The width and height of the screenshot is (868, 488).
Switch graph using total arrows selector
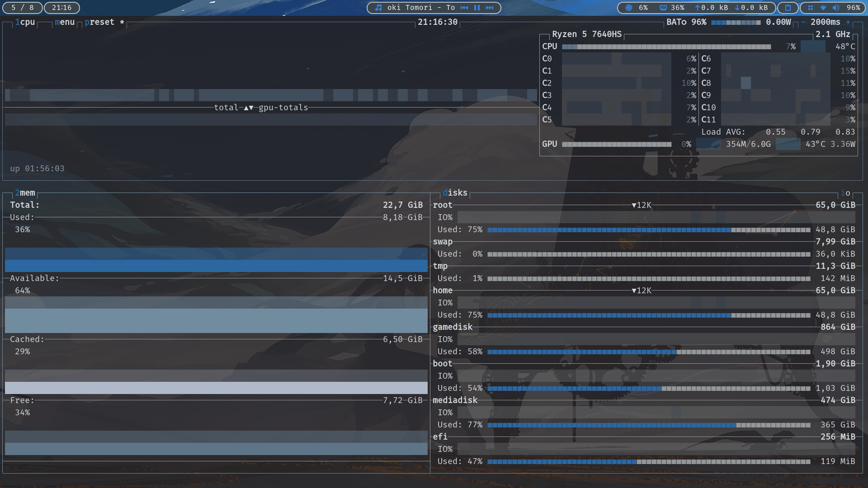(249, 108)
